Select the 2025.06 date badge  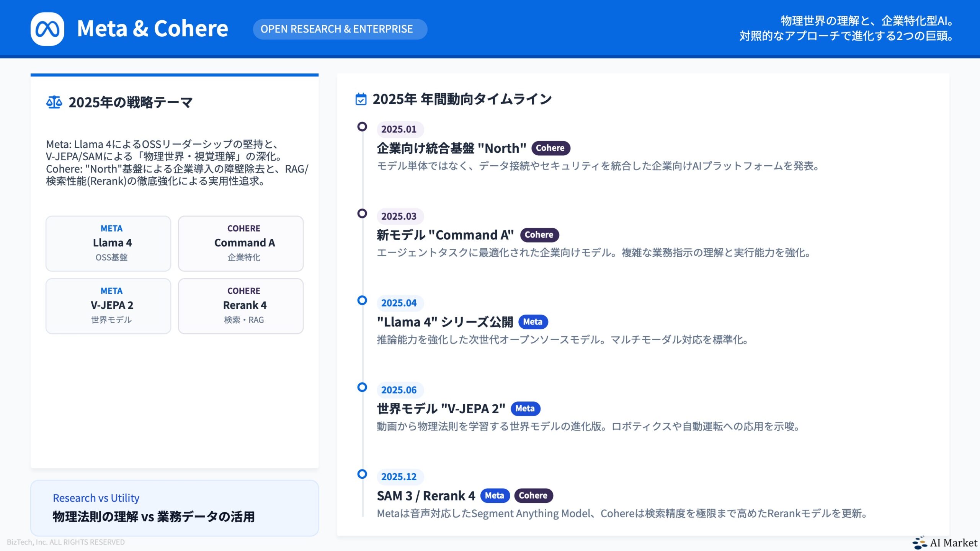point(399,390)
